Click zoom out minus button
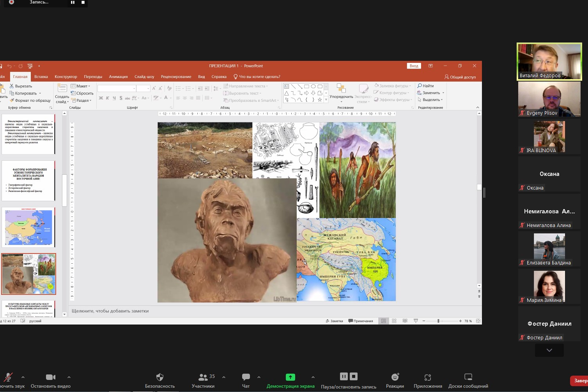 (424, 321)
